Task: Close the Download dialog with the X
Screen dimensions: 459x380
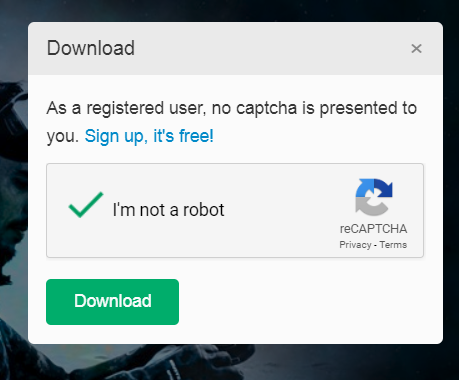Action: point(416,49)
